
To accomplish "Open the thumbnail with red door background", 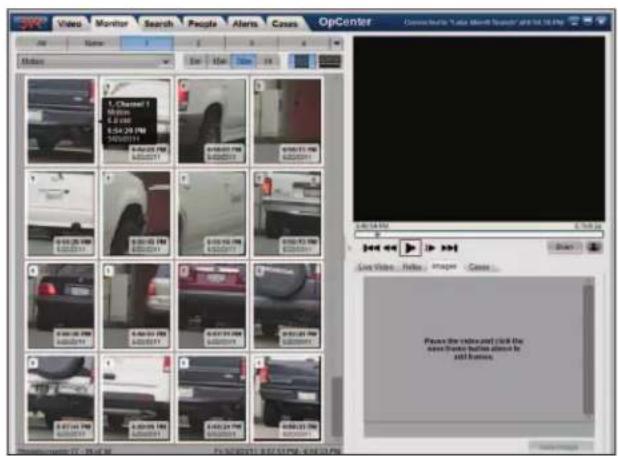I will click(287, 121).
